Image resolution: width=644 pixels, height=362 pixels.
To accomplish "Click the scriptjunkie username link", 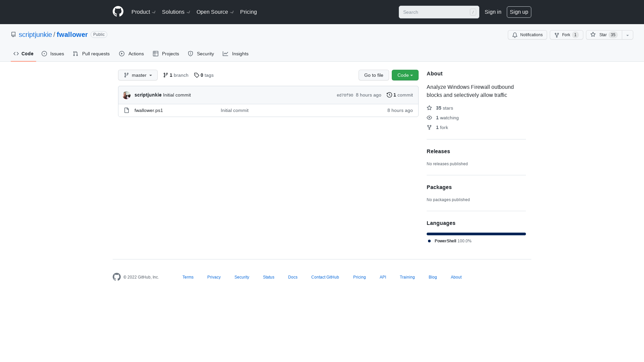I will [x=35, y=34].
